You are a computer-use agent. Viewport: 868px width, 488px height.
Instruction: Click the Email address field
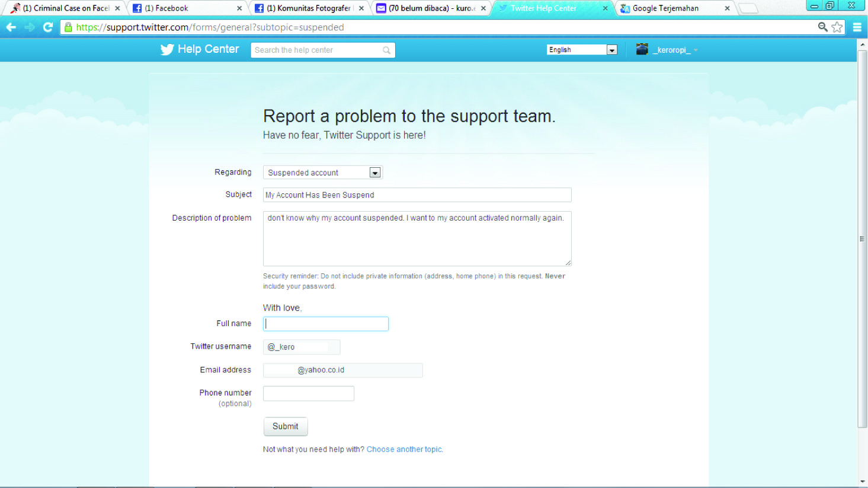coord(343,370)
